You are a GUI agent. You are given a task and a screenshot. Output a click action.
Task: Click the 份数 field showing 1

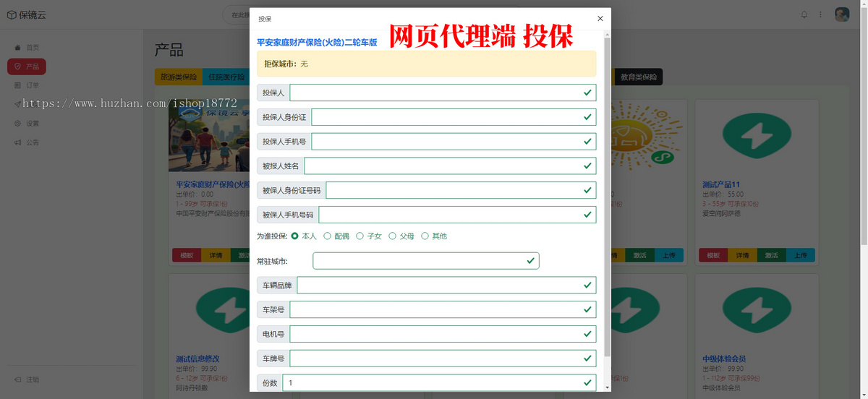click(440, 383)
